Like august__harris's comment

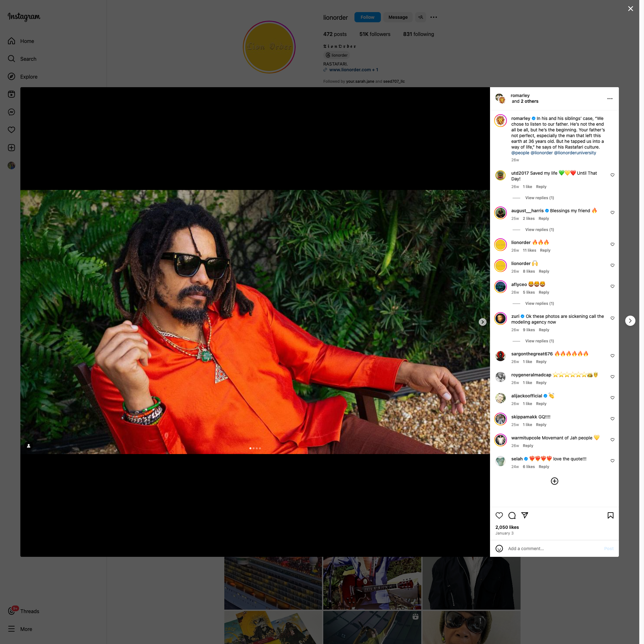(612, 213)
